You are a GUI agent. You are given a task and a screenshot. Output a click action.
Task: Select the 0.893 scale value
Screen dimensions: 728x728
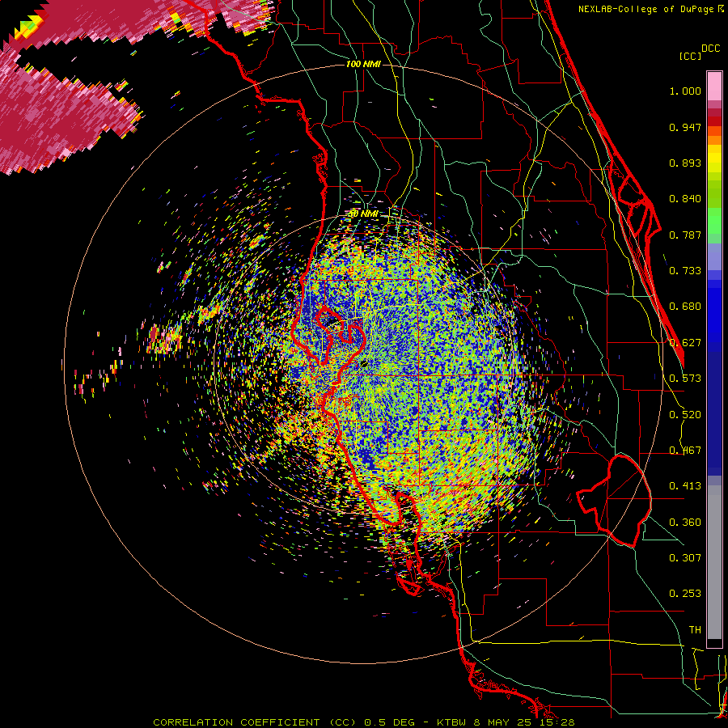685,163
